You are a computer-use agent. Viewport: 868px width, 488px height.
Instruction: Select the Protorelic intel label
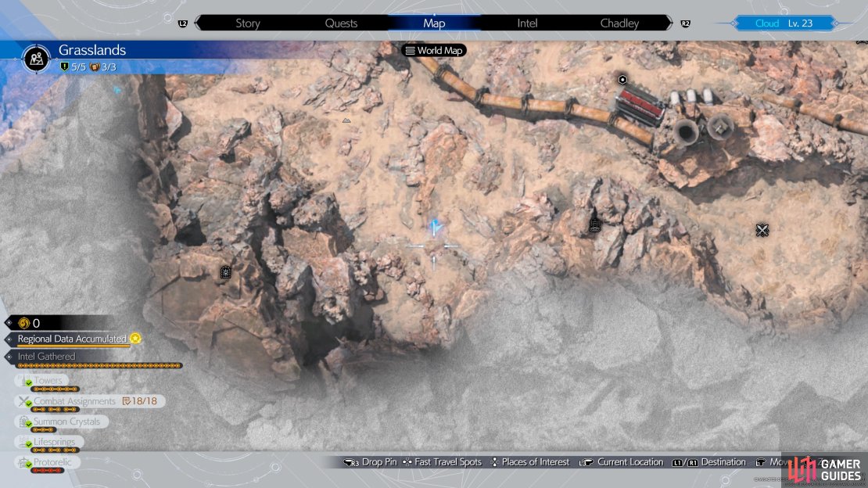coord(52,462)
